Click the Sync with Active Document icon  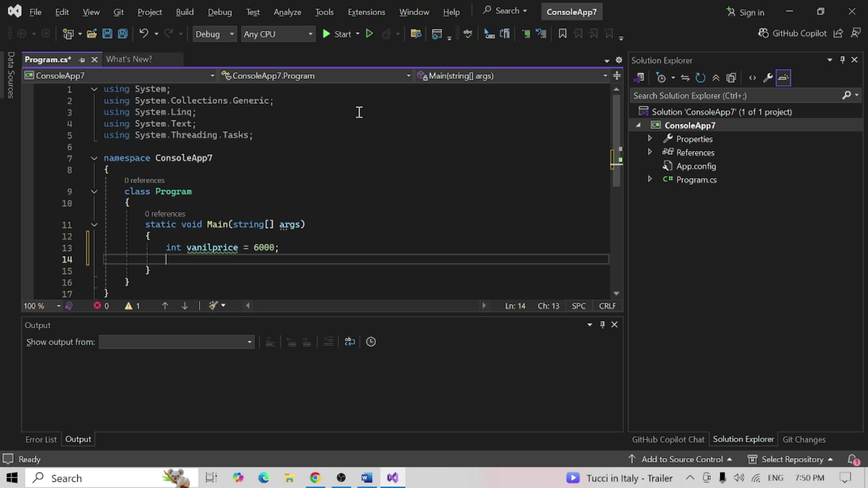tap(685, 78)
